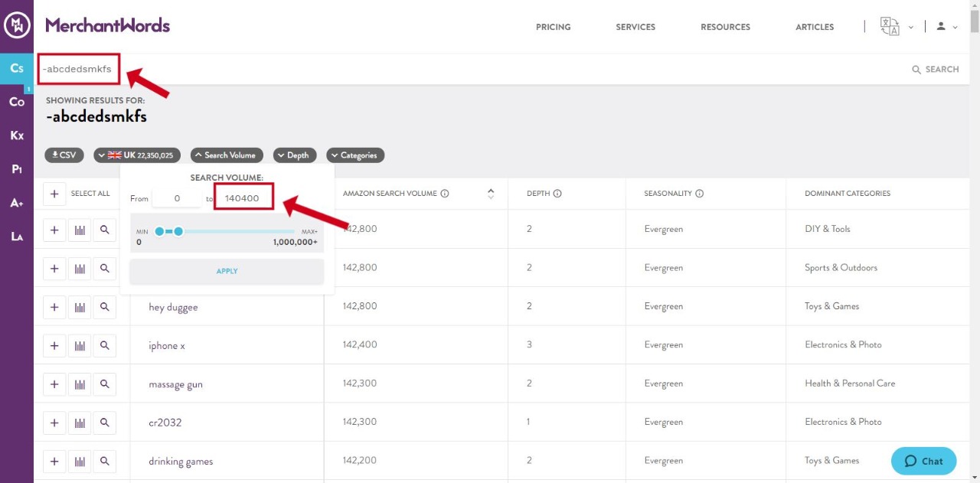Add hey duggee keyword with plus button

(54, 307)
